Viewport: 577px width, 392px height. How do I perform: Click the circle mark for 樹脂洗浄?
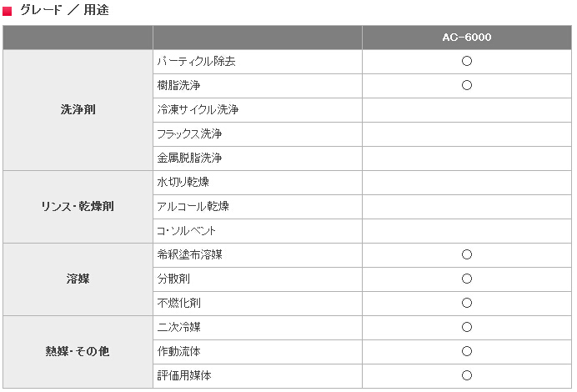tap(467, 85)
